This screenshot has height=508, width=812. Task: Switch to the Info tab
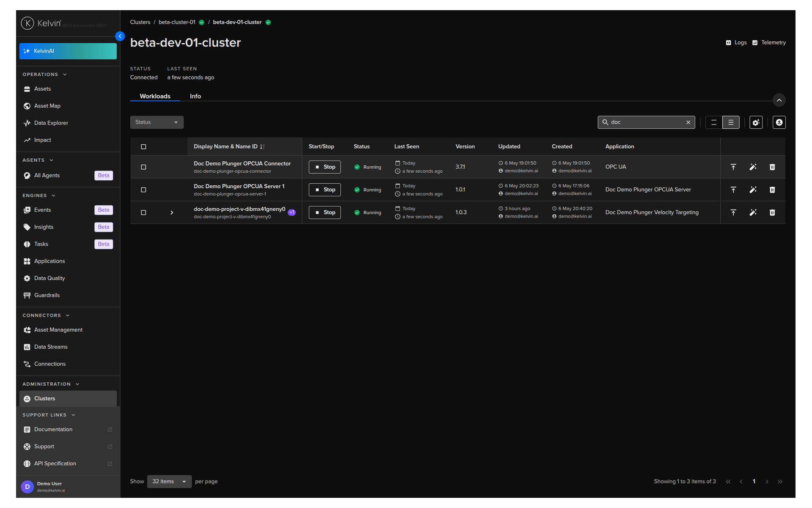(195, 97)
